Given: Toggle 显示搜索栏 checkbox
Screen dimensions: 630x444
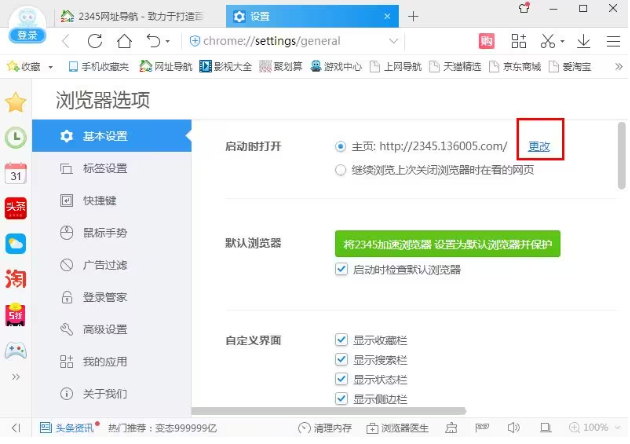Looking at the screenshot, I should pos(341,359).
